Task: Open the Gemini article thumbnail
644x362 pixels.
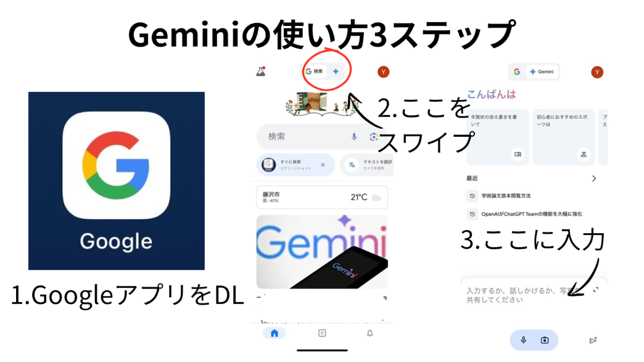Action: (322, 252)
